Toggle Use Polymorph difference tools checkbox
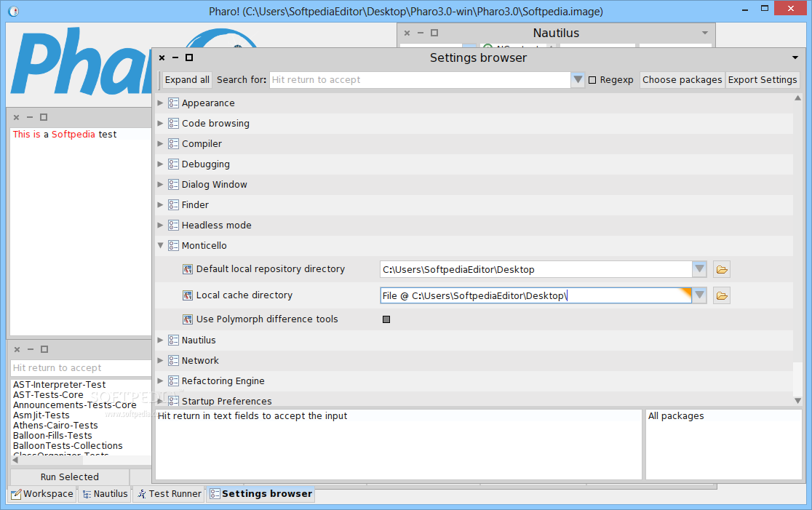Image resolution: width=812 pixels, height=510 pixels. [386, 319]
